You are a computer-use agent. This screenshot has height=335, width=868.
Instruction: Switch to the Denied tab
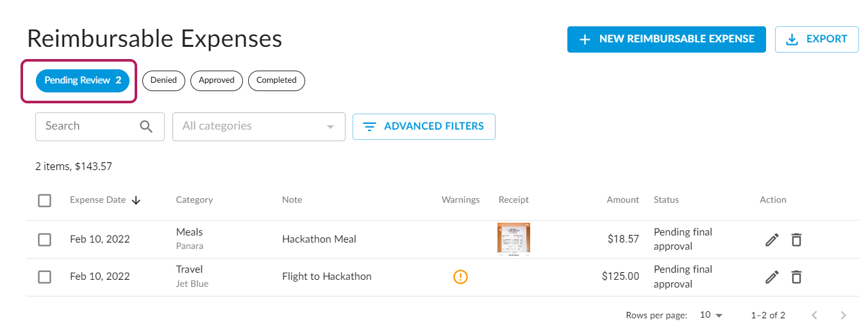tap(163, 80)
